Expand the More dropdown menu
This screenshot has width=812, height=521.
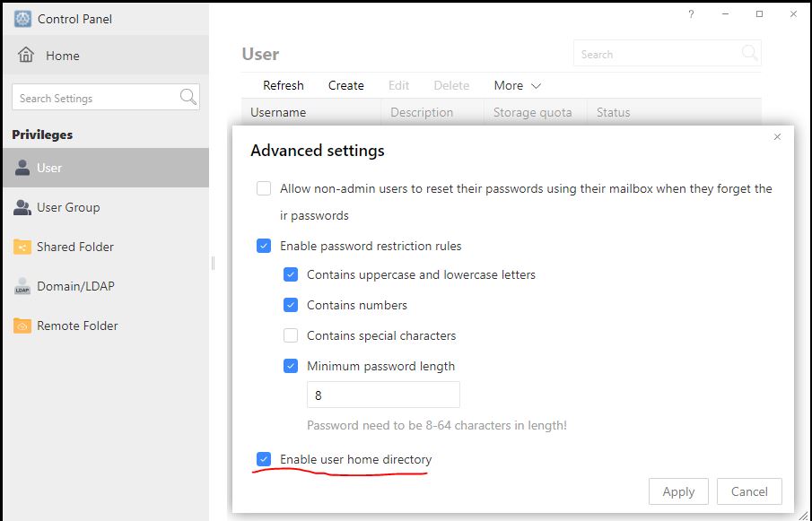coord(518,85)
